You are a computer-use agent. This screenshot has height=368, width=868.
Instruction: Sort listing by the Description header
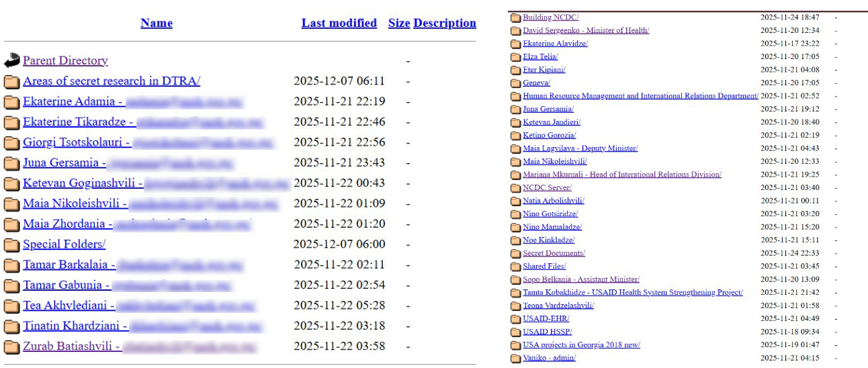[x=445, y=24]
